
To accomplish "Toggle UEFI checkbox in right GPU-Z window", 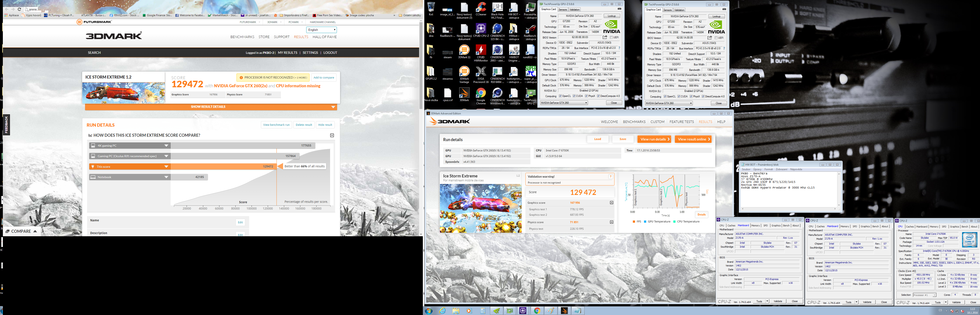I will [716, 38].
